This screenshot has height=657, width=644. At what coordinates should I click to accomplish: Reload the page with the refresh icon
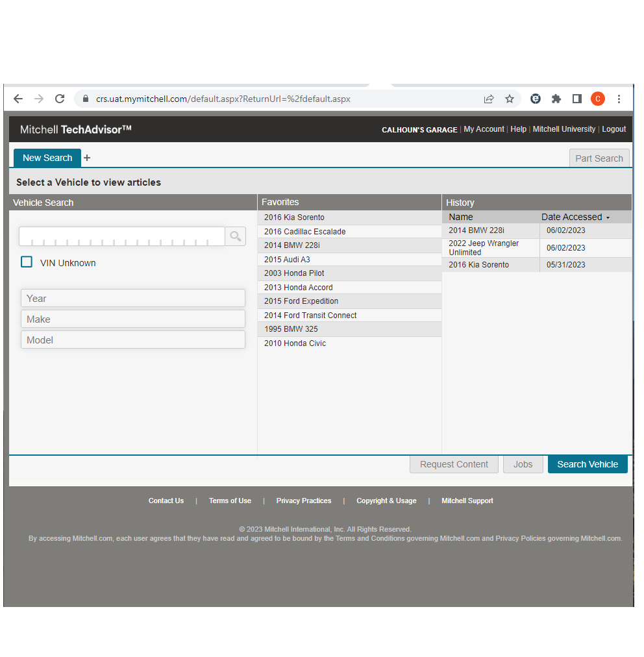pyautogui.click(x=60, y=99)
